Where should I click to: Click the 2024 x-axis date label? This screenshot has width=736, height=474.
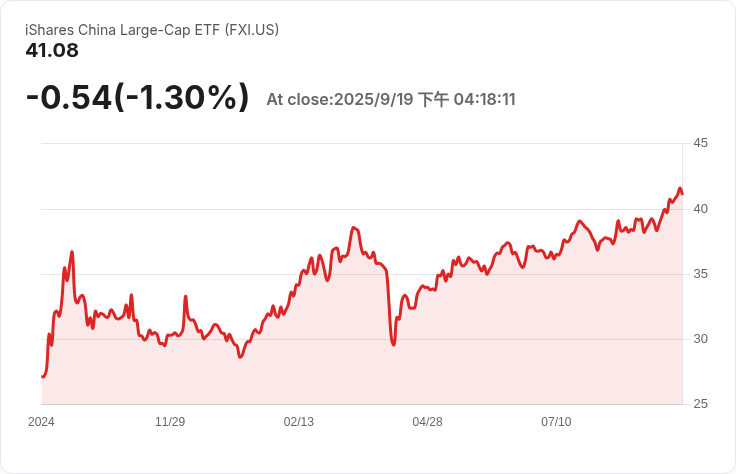coord(41,421)
